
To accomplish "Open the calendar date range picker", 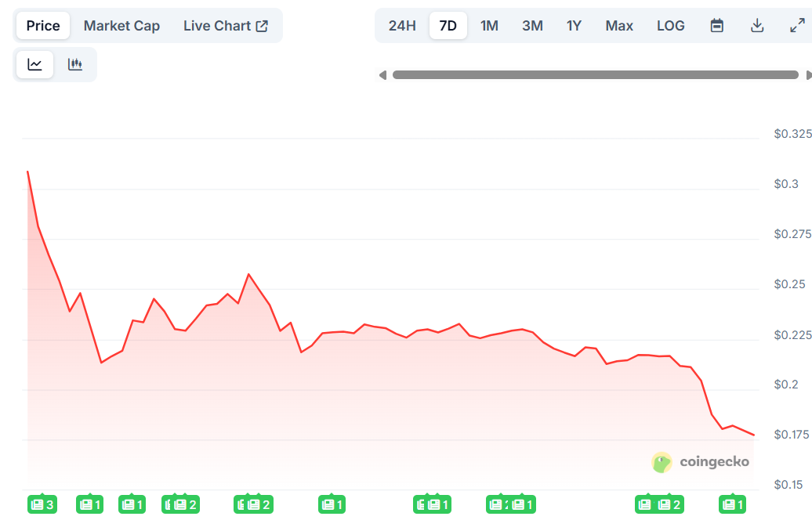I will point(716,25).
